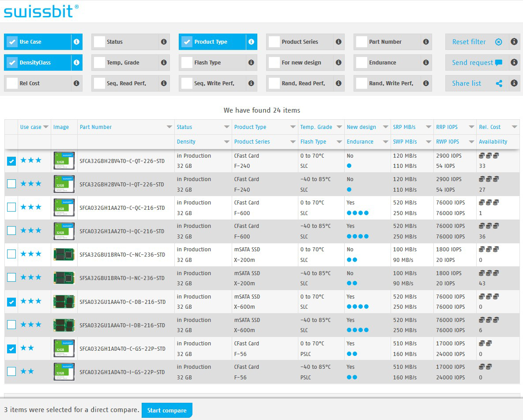Select row SFCA32GBH2BV4TO-I-QT-226-STD for compare
Image resolution: width=523 pixels, height=420 pixels.
11,184
